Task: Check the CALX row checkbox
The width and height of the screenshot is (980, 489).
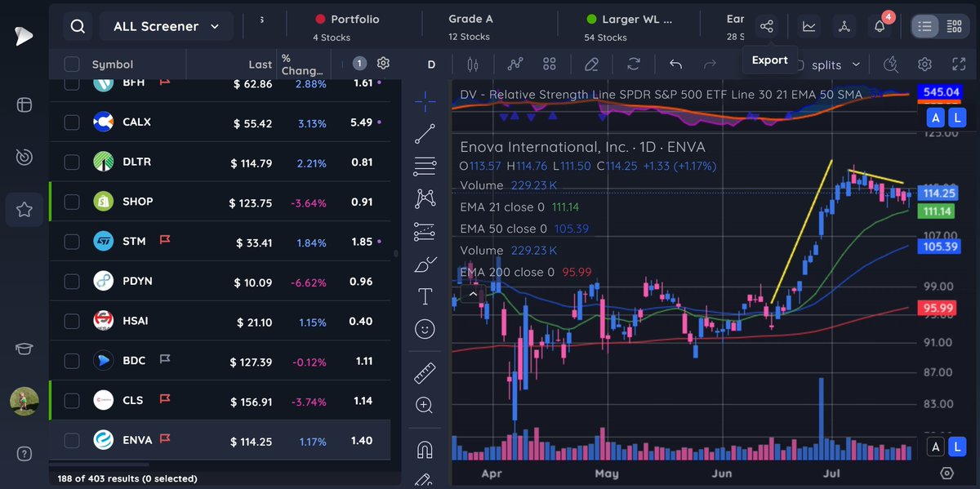Action: (x=72, y=122)
